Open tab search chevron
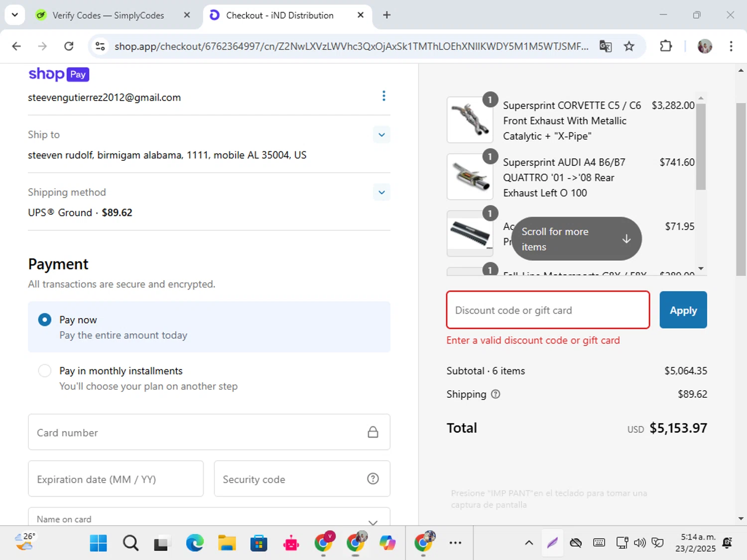Screen dimensions: 747x560 15,15
